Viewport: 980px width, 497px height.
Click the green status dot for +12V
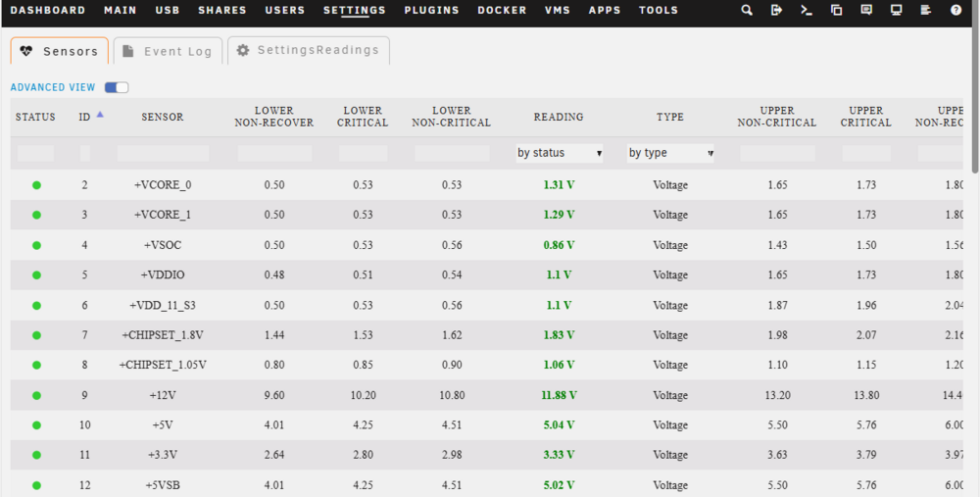pos(36,395)
